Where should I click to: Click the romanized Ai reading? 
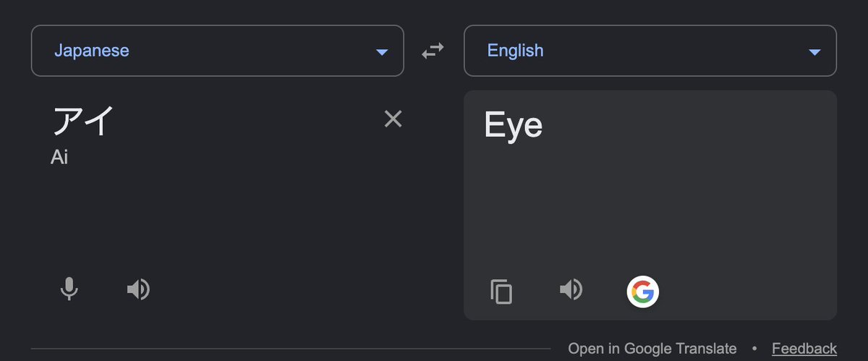(x=59, y=157)
